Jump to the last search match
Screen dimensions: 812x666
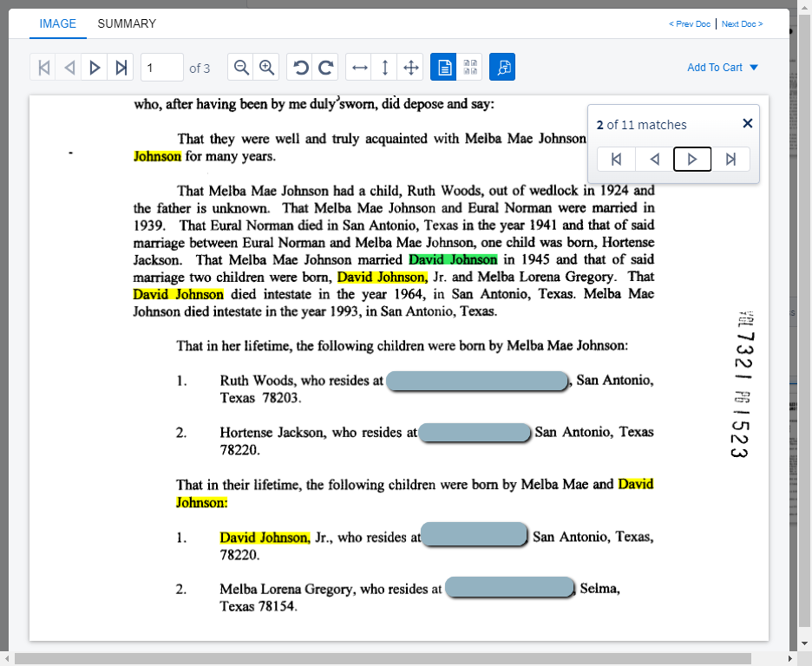[730, 159]
